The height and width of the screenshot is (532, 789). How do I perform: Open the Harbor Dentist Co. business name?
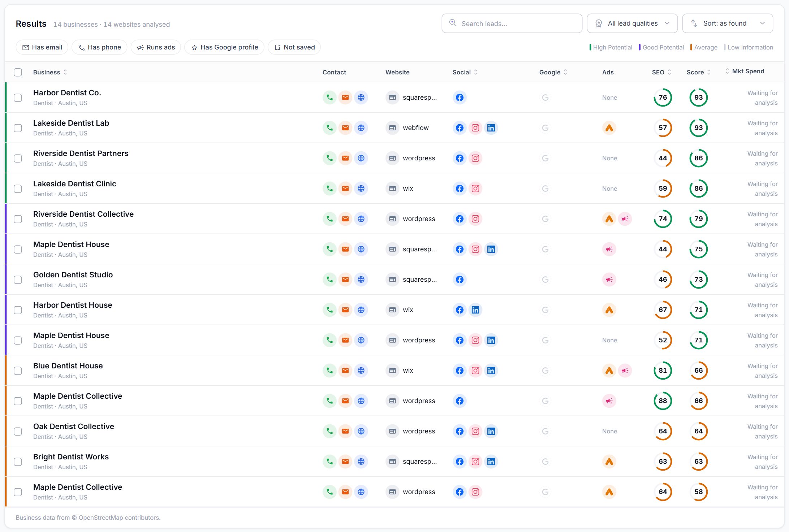(67, 93)
